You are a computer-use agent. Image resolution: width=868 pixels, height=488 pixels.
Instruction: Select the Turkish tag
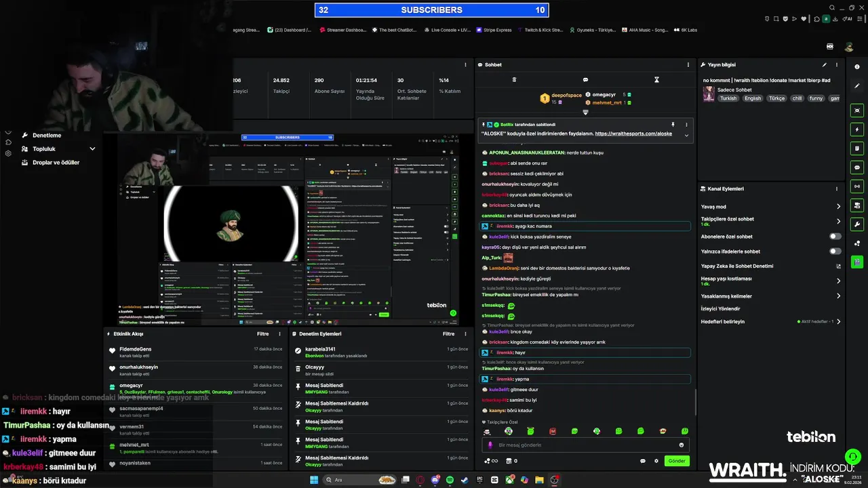coord(728,98)
